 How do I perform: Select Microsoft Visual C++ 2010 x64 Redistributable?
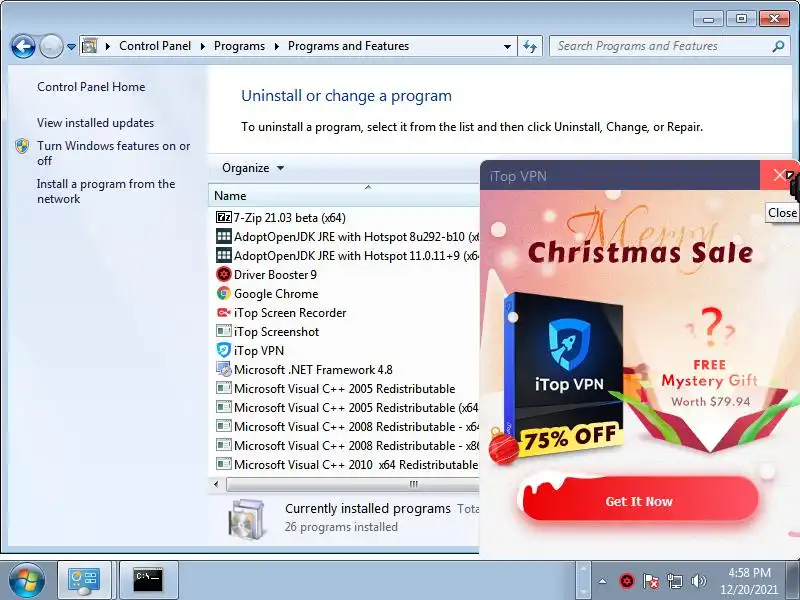356,464
